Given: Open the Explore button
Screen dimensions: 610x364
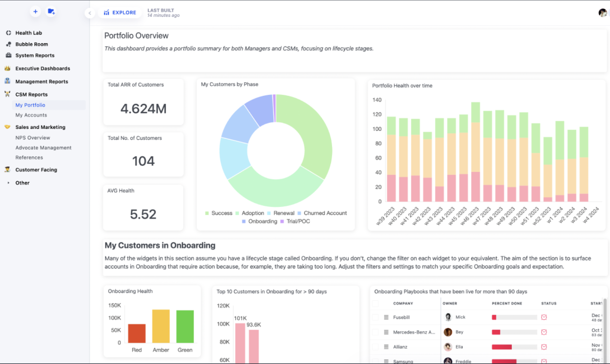Looking at the screenshot, I should point(120,13).
